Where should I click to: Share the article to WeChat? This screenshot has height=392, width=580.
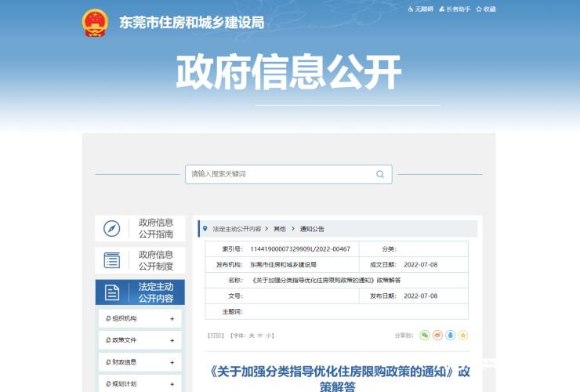[425, 336]
